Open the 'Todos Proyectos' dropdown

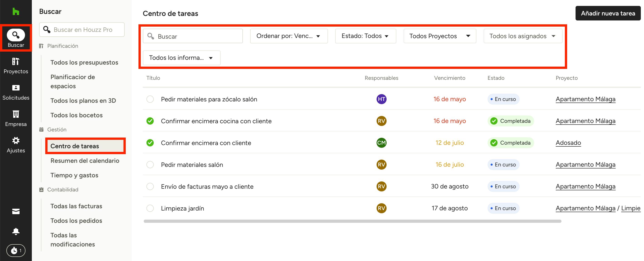coord(440,36)
